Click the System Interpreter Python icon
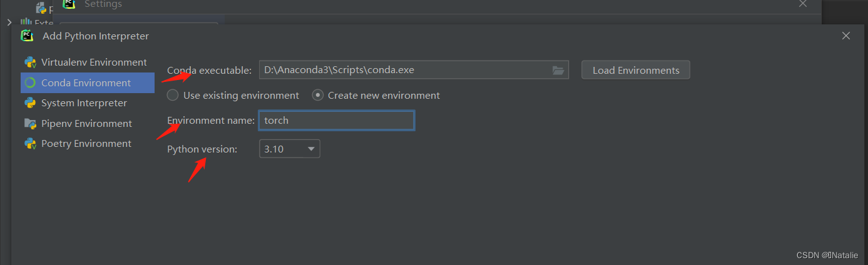The width and height of the screenshot is (868, 265). (30, 103)
